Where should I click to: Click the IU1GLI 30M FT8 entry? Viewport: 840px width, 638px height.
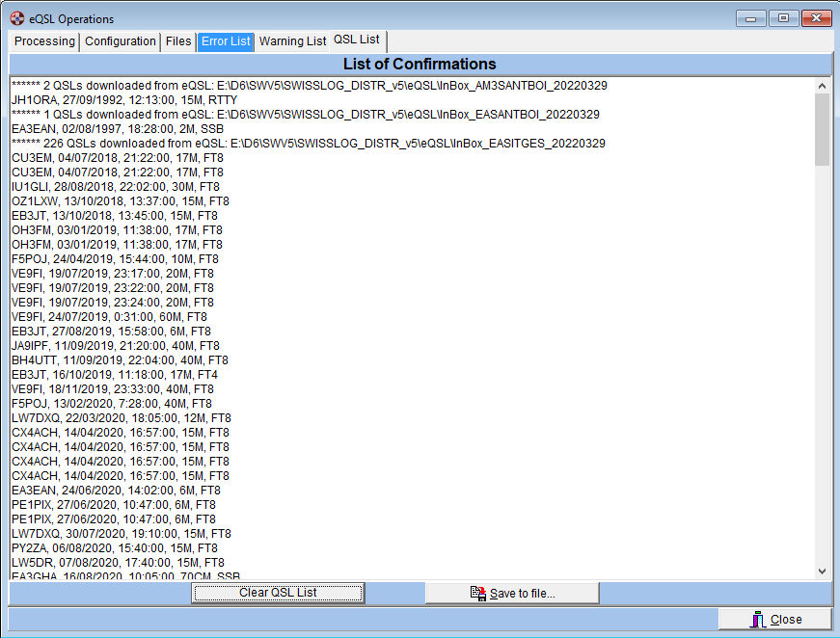coord(115,187)
